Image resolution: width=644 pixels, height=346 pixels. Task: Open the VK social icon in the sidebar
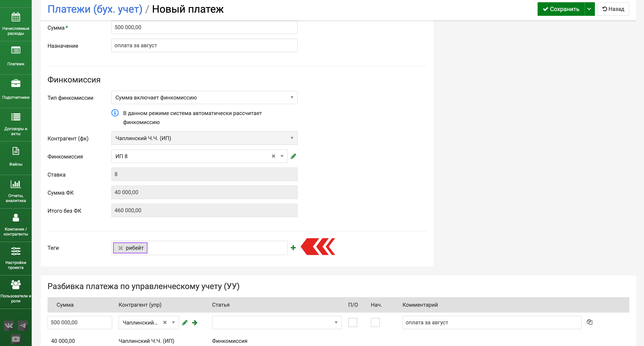(9, 325)
